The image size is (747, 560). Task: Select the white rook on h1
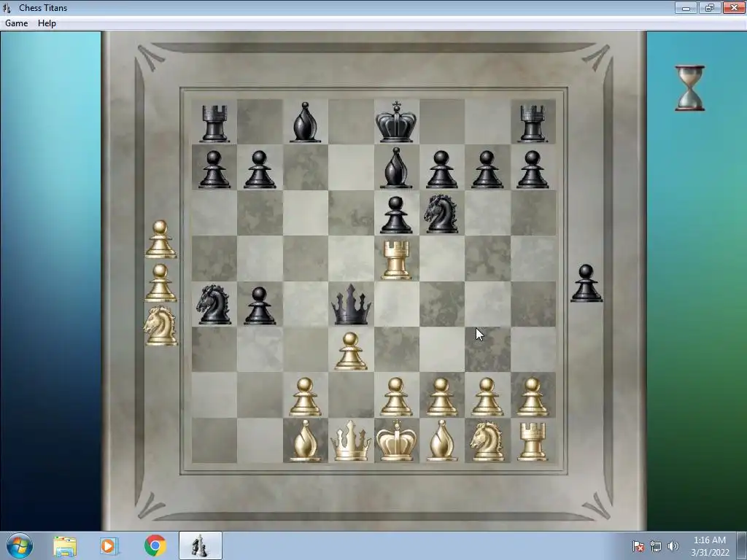(x=533, y=441)
